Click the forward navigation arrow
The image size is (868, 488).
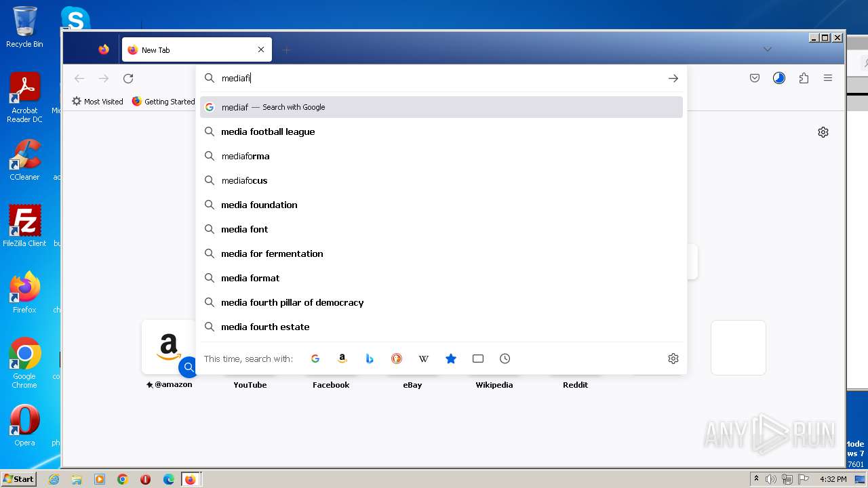(104, 79)
